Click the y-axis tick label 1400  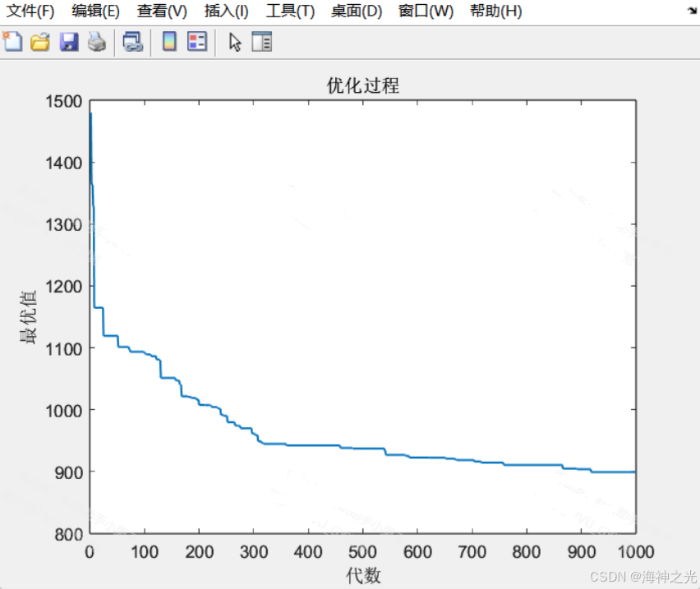click(x=64, y=163)
